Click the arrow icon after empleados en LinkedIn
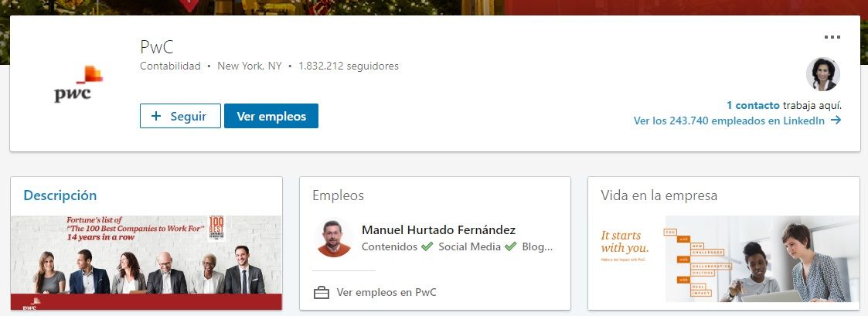868x316 pixels. tap(836, 120)
